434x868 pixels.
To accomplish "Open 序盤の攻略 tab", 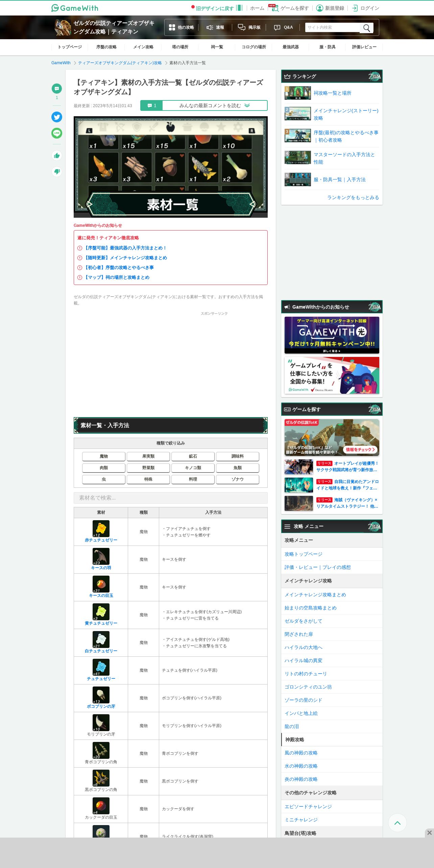I will tap(106, 47).
